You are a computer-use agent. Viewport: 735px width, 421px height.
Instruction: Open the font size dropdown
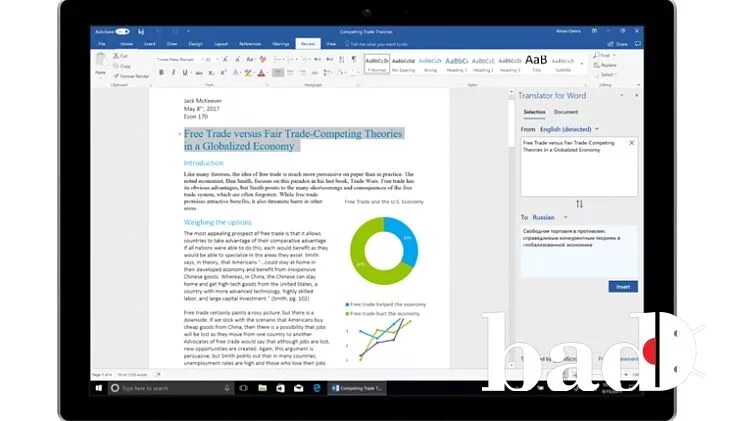[x=216, y=60]
